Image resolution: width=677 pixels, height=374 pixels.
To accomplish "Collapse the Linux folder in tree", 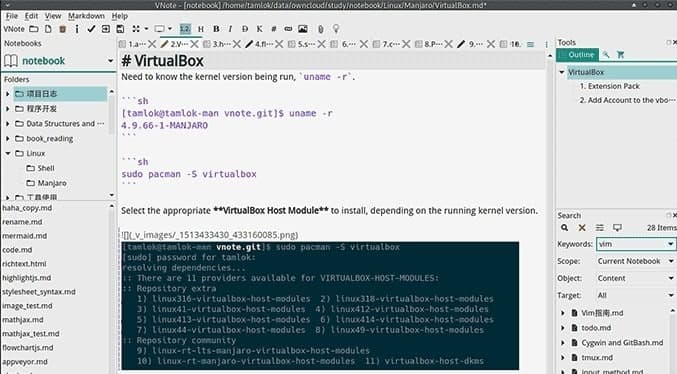I will coord(8,153).
